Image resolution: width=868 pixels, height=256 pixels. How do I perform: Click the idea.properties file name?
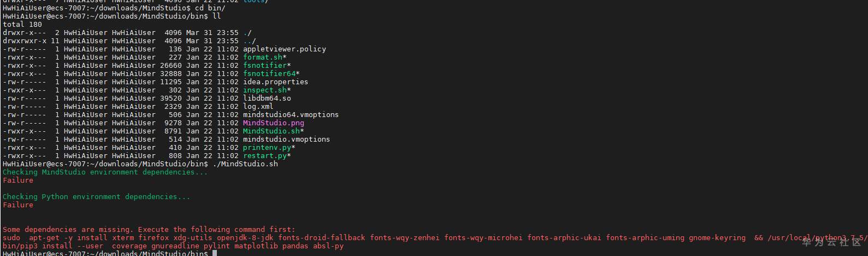point(275,82)
